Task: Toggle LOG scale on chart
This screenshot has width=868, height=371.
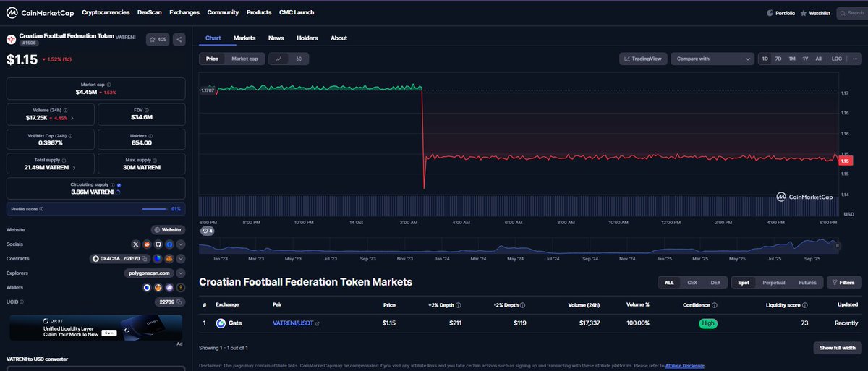Action: [837, 59]
